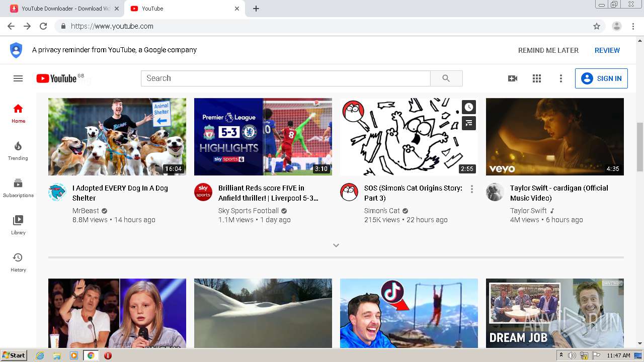Open the TikTok hanging bar thumbnail
Viewport: 644px width, 362px height.
click(x=409, y=313)
